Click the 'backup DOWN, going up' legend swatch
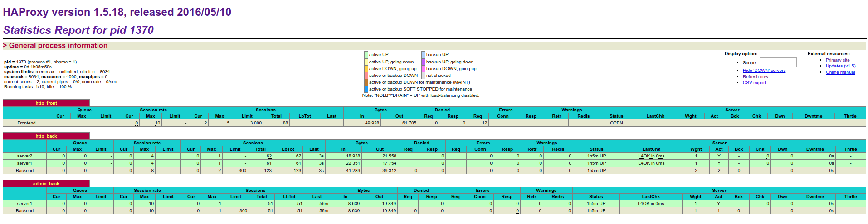This screenshot has width=868, height=224. tap(423, 69)
